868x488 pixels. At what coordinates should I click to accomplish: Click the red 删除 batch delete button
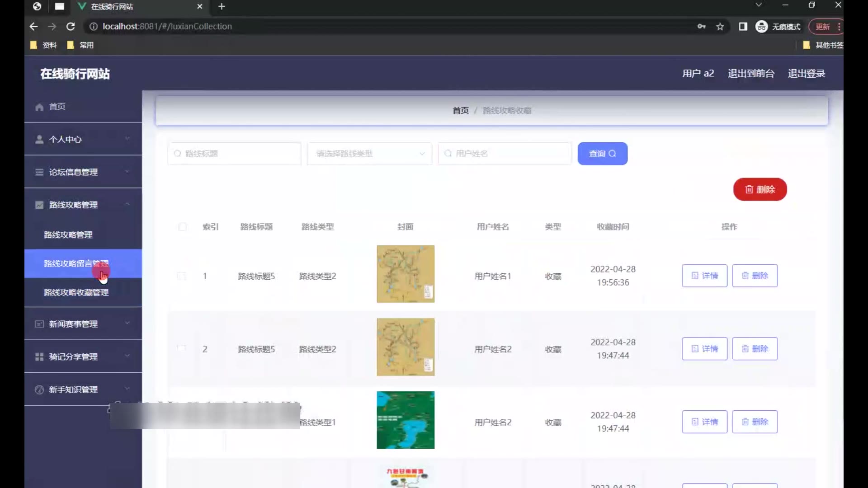click(759, 189)
